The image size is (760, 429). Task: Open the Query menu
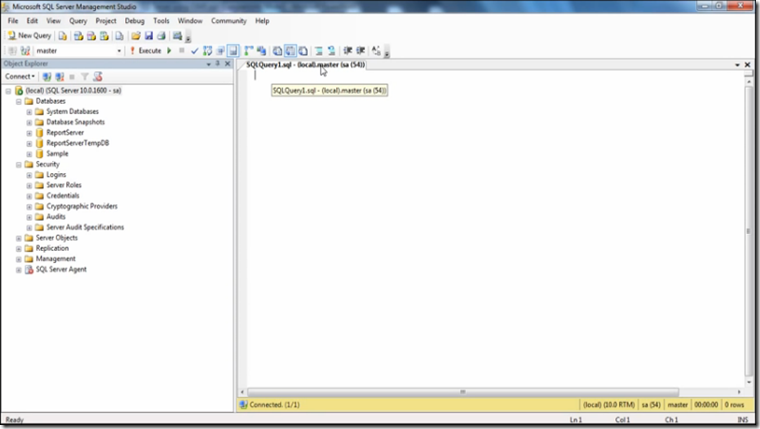78,21
